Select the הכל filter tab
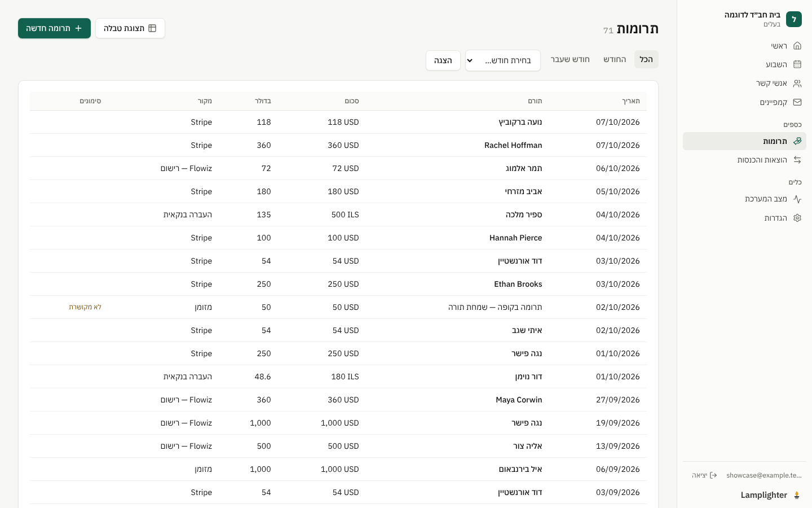812x508 pixels. [x=646, y=59]
